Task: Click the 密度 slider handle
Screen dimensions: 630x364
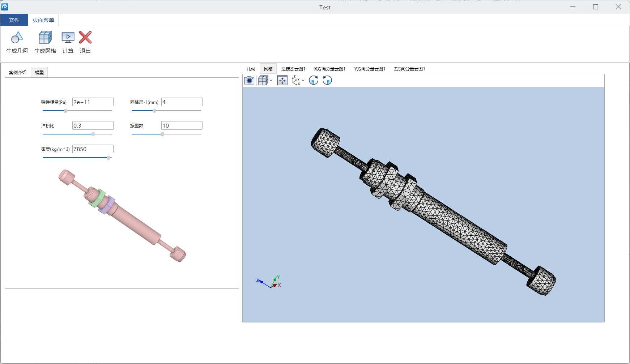Action: click(x=108, y=158)
